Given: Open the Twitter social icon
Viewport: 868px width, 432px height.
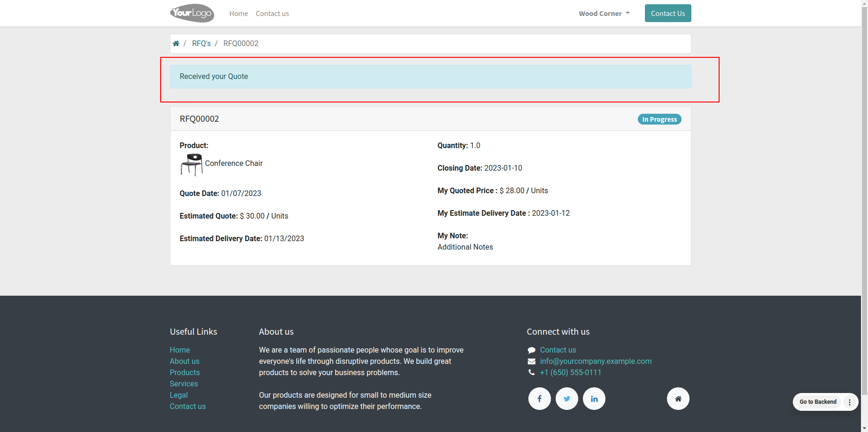Looking at the screenshot, I should click(x=567, y=399).
